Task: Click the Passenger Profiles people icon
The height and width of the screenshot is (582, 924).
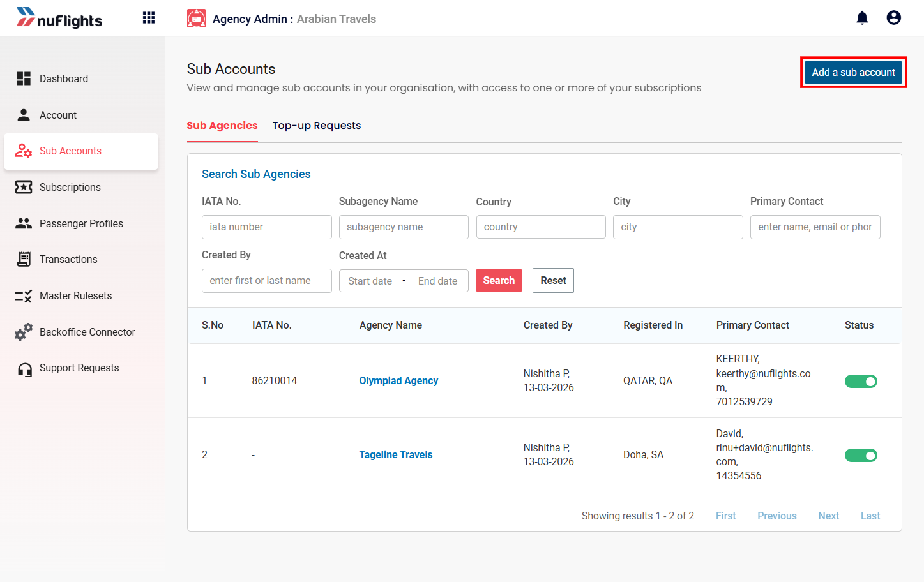Action: click(24, 223)
